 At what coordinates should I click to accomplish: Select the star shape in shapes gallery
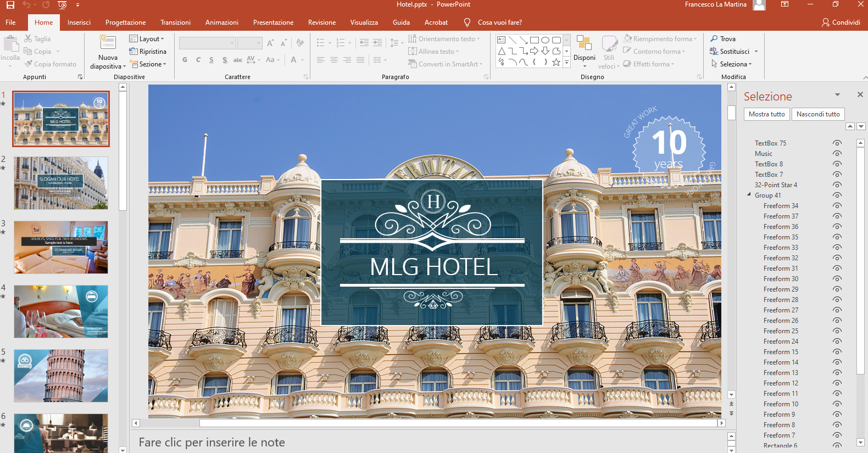(556, 62)
